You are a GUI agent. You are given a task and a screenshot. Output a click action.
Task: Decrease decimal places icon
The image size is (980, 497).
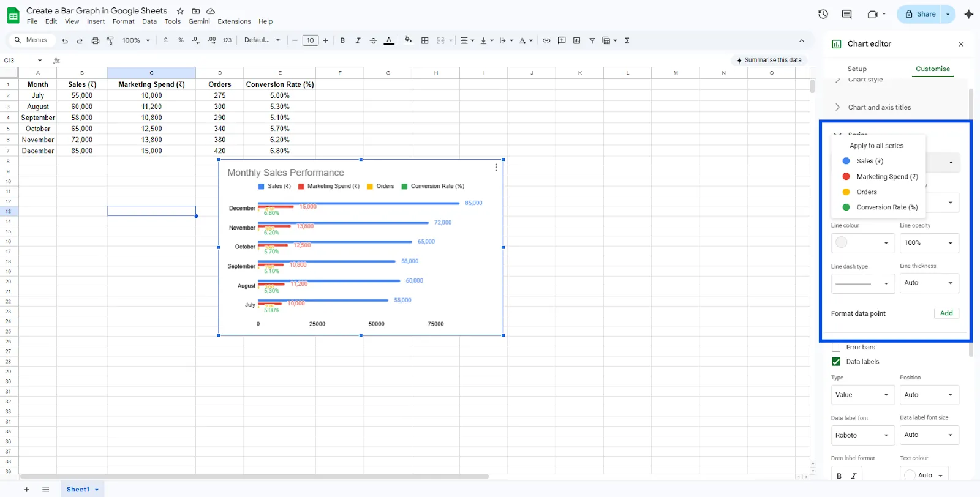[x=196, y=40]
